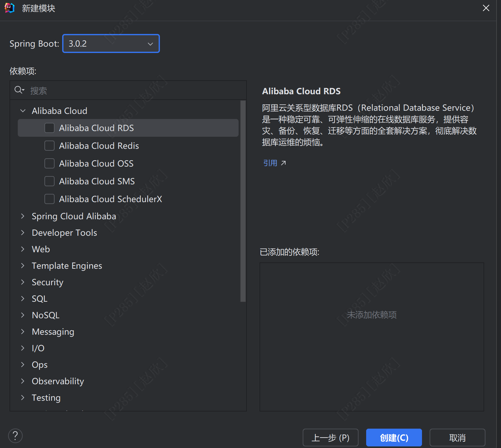Open the Spring Boot version dropdown

click(x=111, y=43)
